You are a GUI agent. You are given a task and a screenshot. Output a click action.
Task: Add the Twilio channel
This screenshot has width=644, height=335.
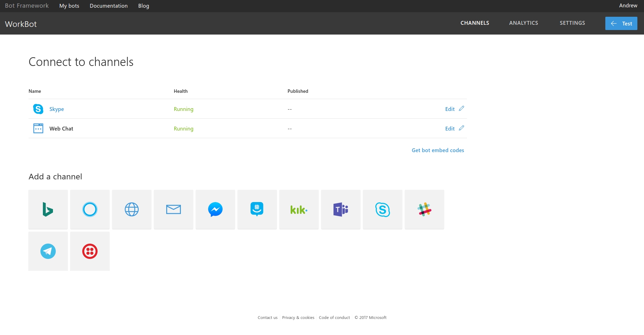tap(90, 251)
